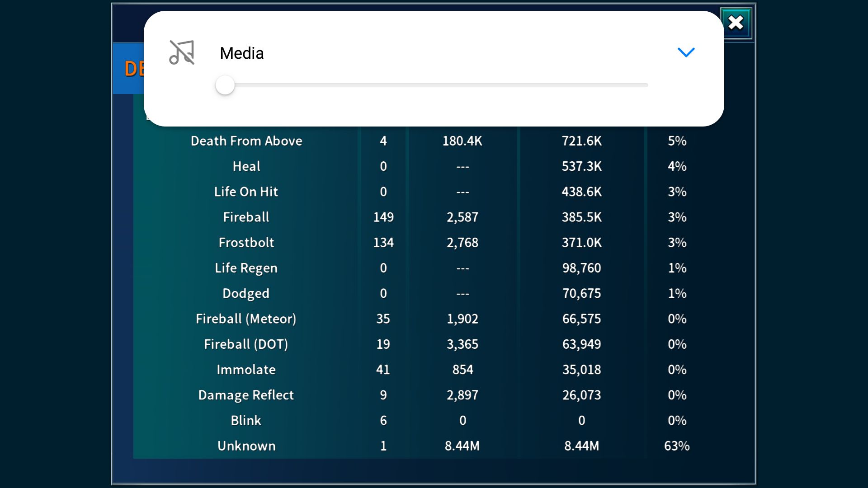Select the orange highlighted 'DE…' tab
The image size is (868, 488).
[133, 69]
